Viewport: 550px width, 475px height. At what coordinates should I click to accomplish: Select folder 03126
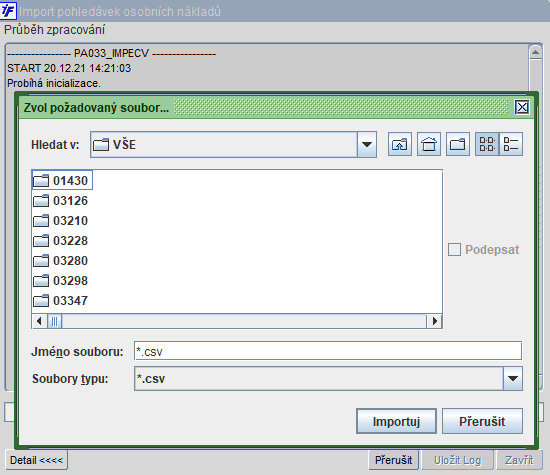[60, 201]
